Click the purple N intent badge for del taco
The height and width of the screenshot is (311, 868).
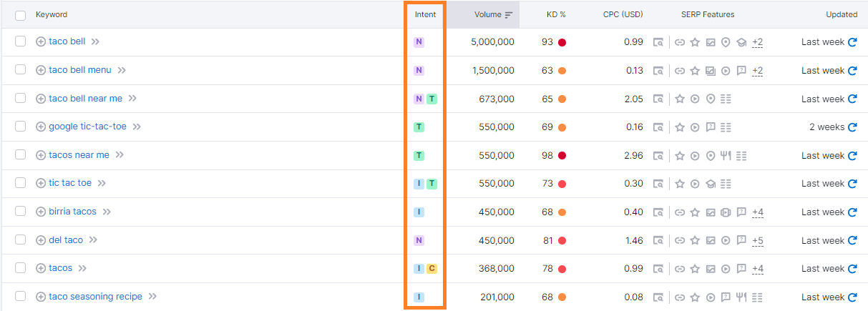pos(419,241)
